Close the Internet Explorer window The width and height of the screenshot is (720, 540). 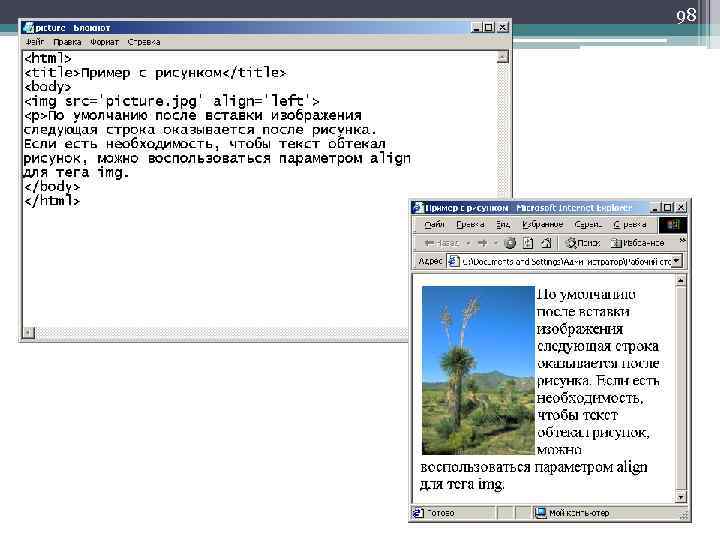(x=681, y=208)
